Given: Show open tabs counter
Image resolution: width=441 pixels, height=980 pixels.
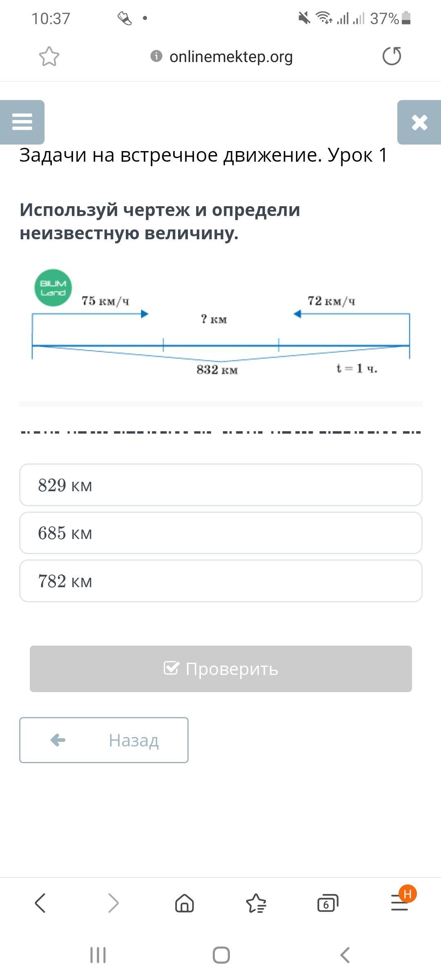Looking at the screenshot, I should 327,903.
